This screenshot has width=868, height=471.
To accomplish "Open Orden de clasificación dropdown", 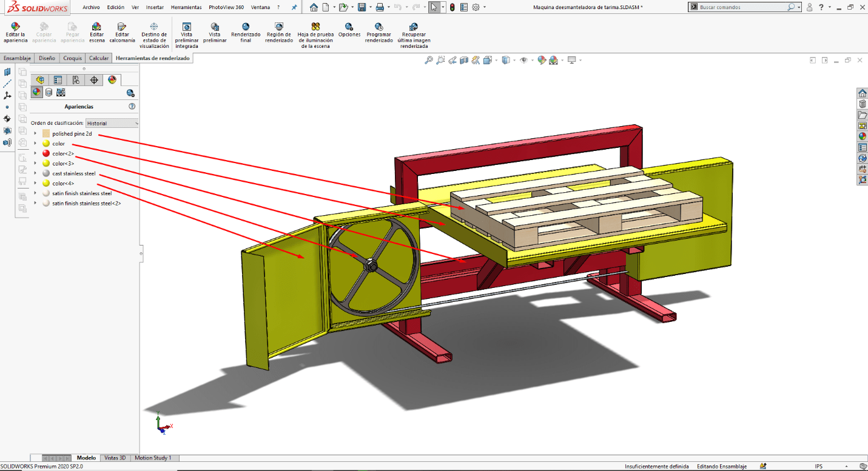I will [x=112, y=123].
